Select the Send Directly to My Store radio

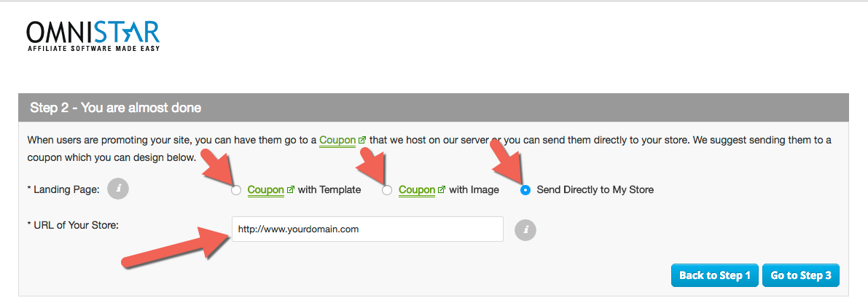[x=525, y=190]
